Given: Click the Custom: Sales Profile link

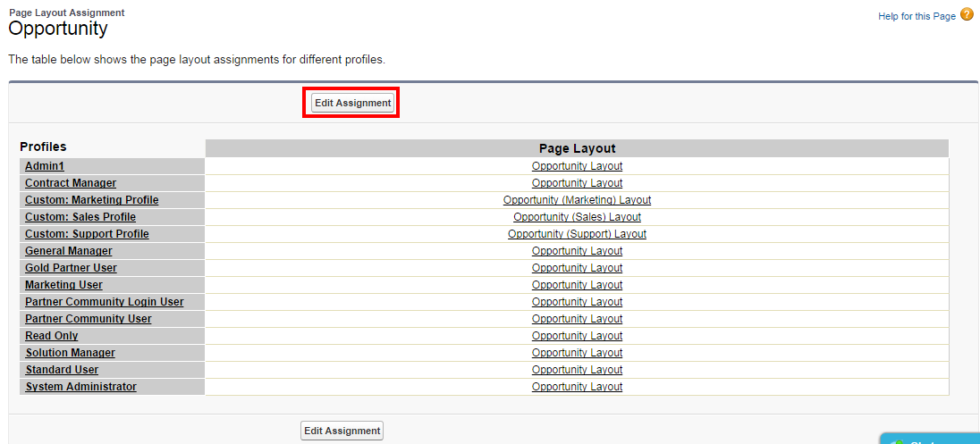Looking at the screenshot, I should (80, 217).
